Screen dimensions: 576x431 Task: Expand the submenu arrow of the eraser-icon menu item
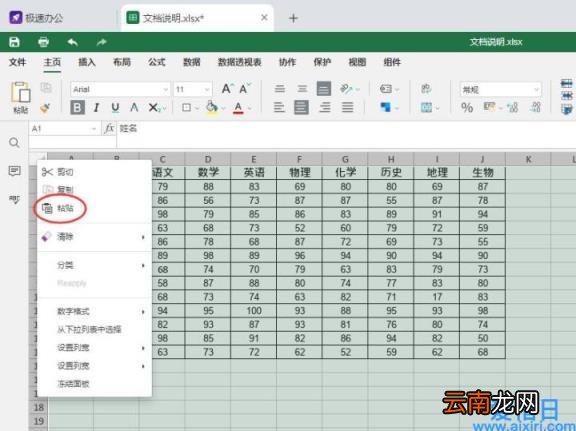tap(143, 237)
